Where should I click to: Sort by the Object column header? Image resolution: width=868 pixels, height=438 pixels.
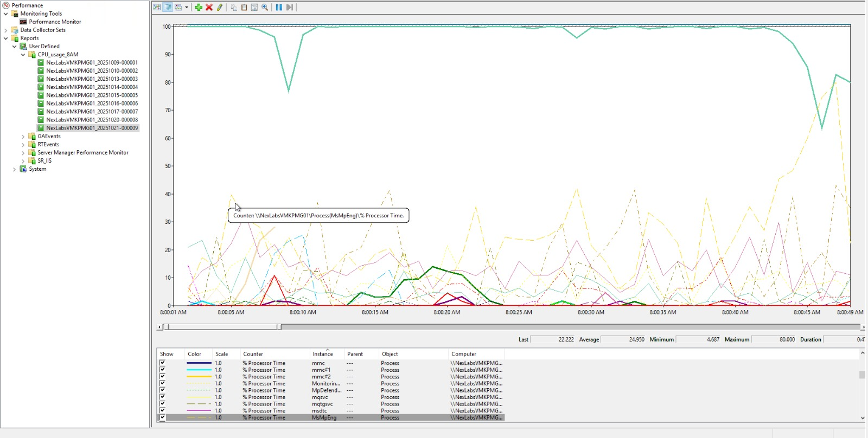[413, 354]
